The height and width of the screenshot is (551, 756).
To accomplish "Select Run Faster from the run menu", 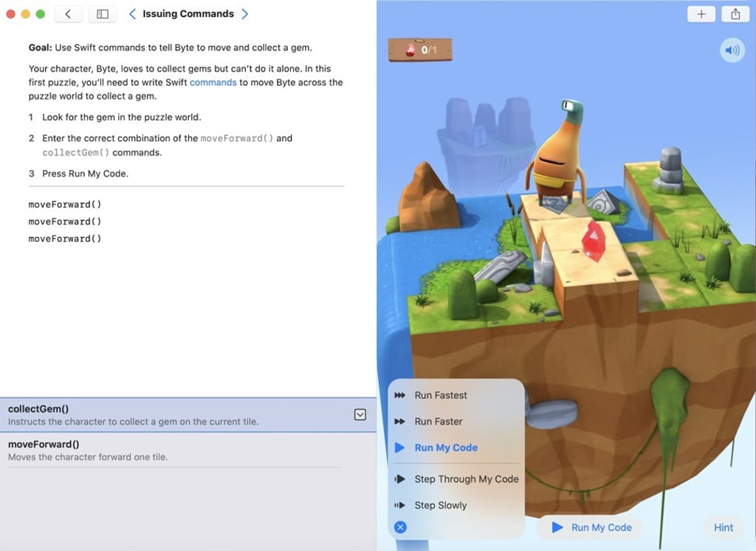I will (456, 421).
